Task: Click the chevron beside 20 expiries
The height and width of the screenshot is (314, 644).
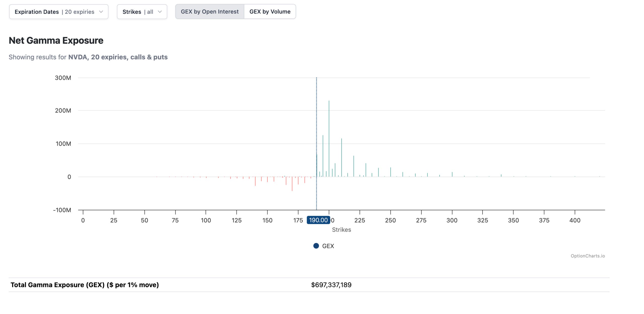Action: coord(101,12)
